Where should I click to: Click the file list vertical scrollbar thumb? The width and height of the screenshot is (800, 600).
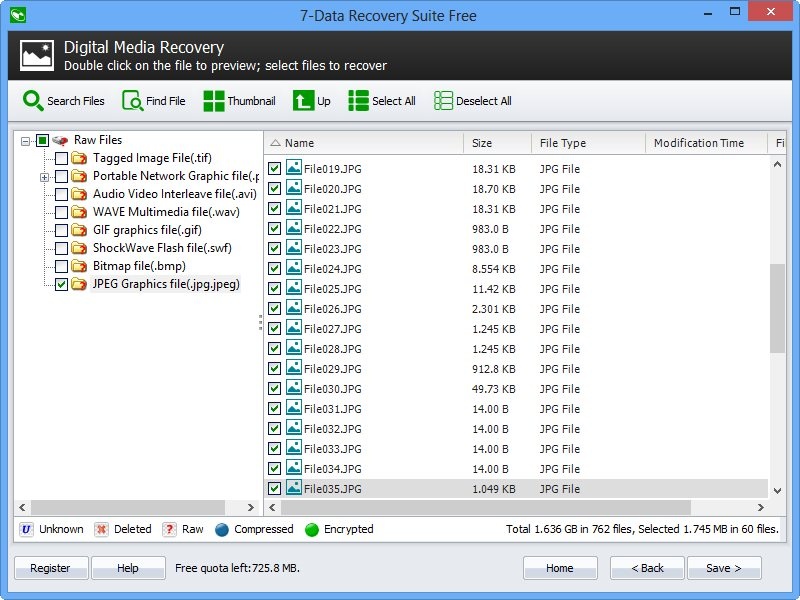777,307
